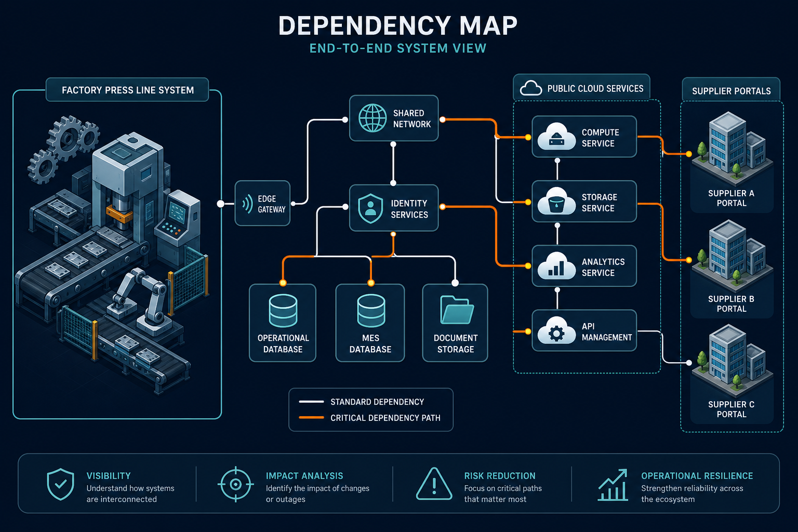The image size is (798, 532).
Task: Click the API Management label text
Action: [607, 331]
